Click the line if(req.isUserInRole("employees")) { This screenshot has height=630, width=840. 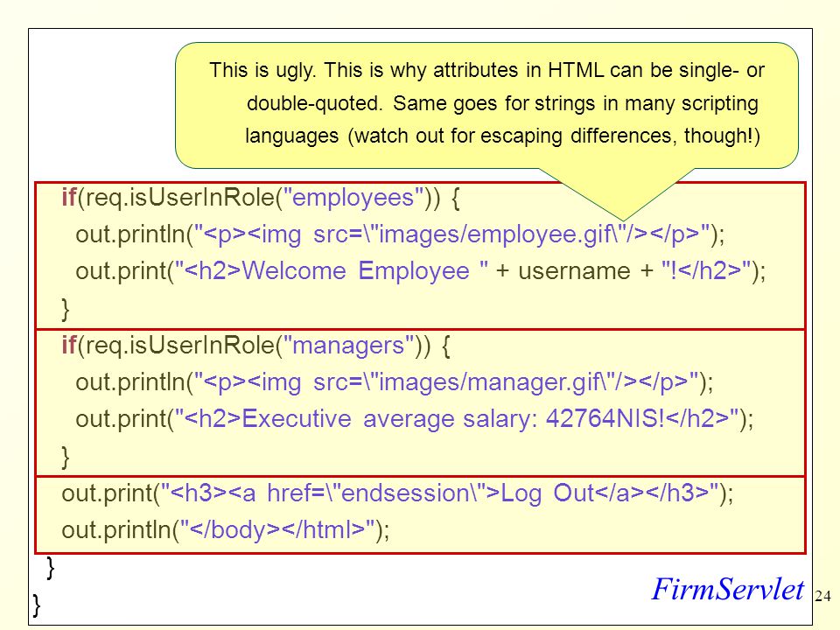[261, 198]
